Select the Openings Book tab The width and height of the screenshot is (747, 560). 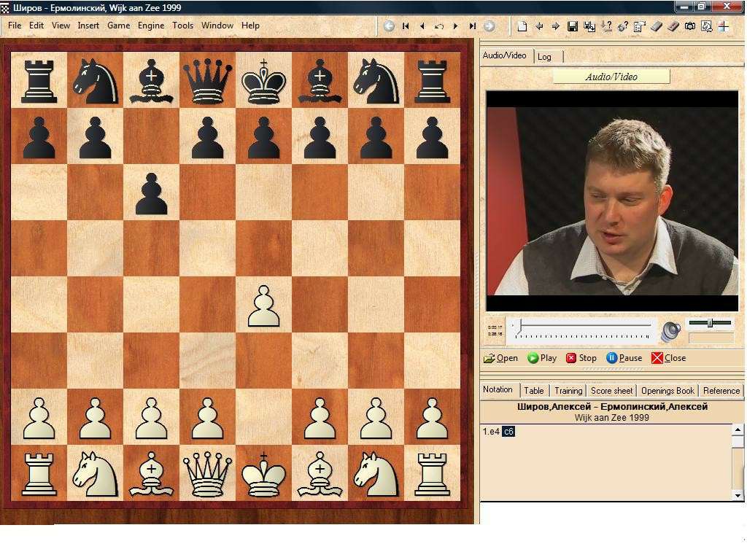[667, 391]
